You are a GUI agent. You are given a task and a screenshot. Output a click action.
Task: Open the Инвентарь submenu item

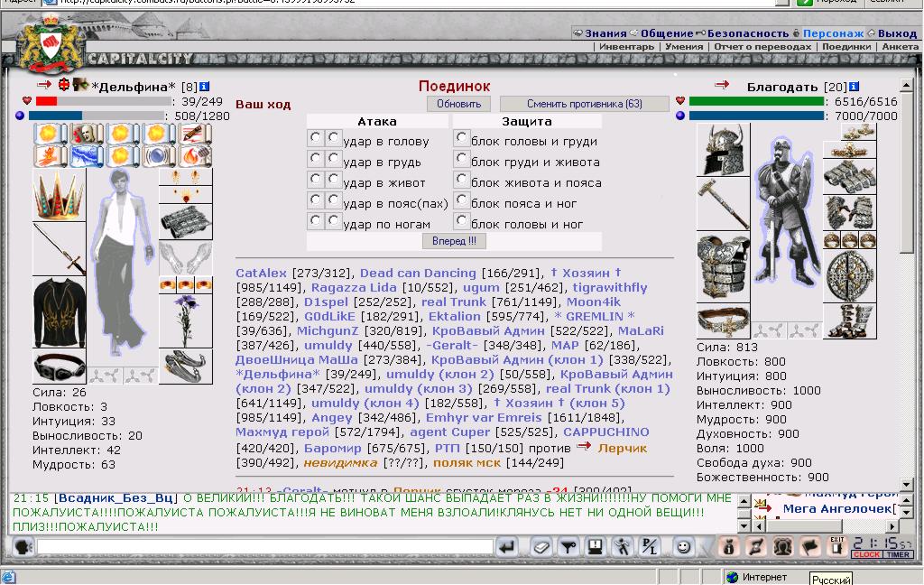pos(626,47)
